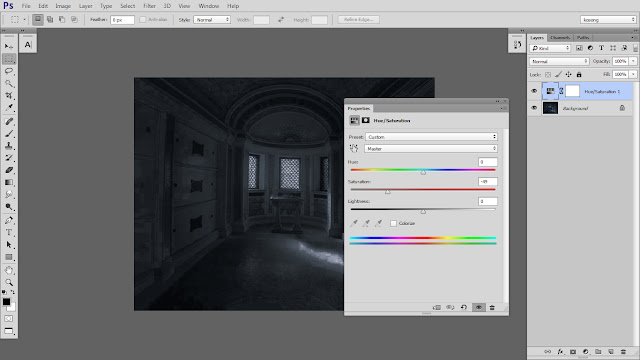640x360 pixels.
Task: Hide the Background layer
Action: (534, 108)
